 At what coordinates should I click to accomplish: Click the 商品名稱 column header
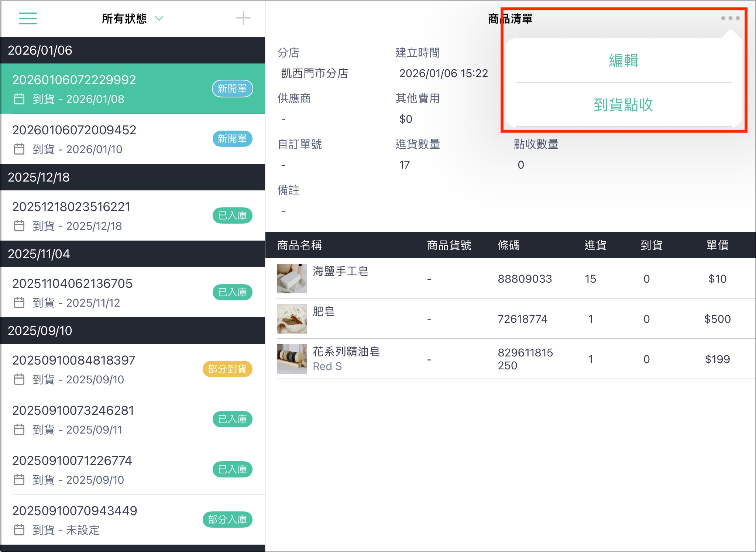(299, 245)
